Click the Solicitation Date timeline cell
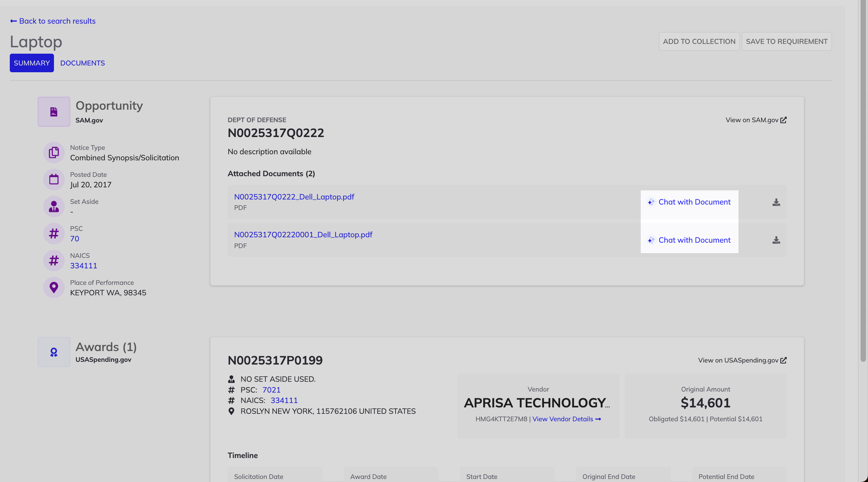The image size is (868, 482). [x=275, y=474]
